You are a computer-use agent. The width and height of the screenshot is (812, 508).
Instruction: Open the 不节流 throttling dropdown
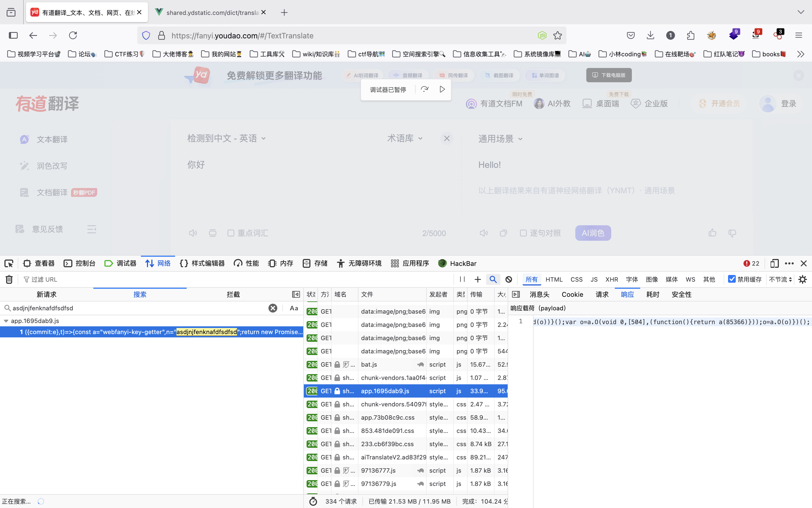click(780, 279)
